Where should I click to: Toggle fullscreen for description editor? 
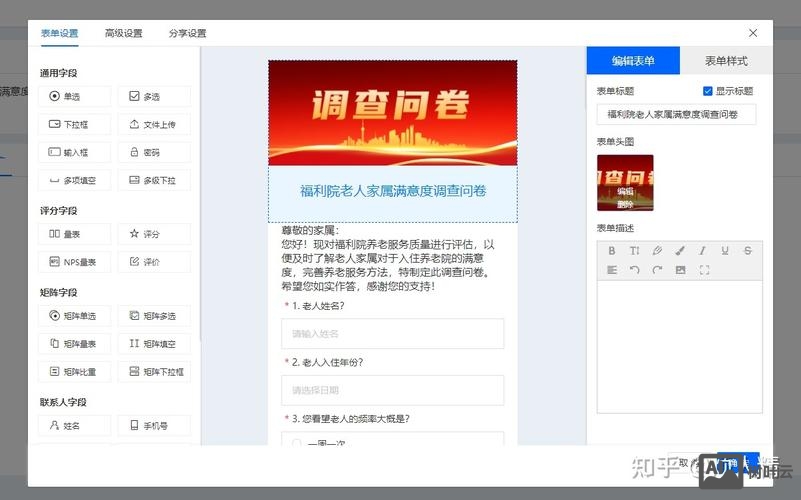(x=704, y=270)
